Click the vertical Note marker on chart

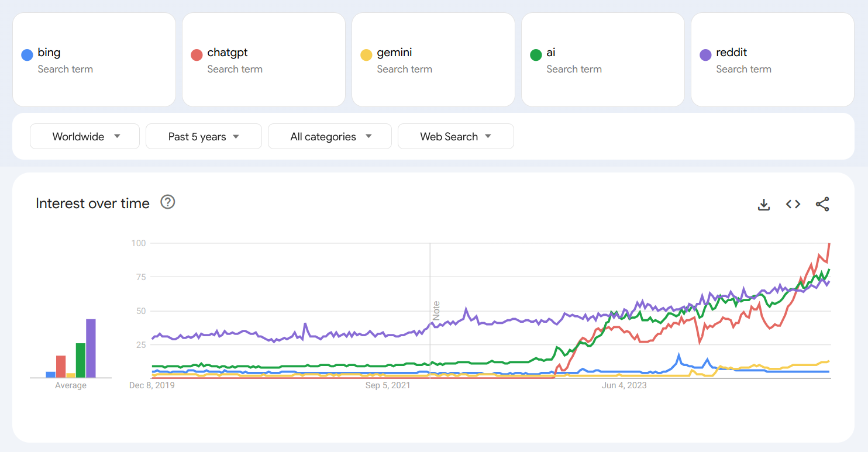coord(436,310)
